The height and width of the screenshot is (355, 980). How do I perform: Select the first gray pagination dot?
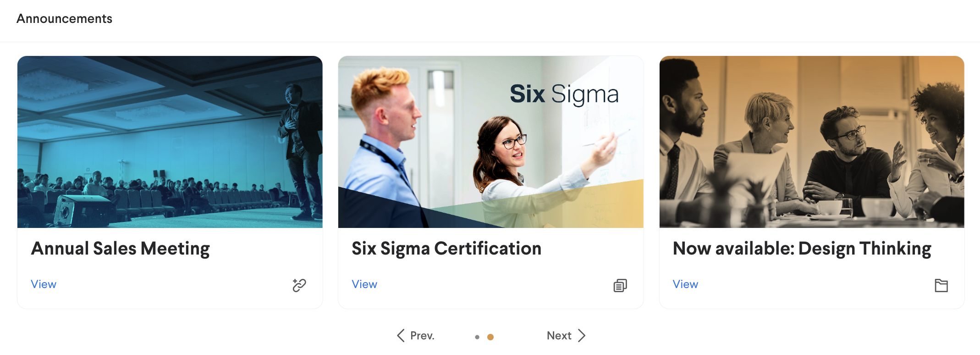[x=477, y=337]
